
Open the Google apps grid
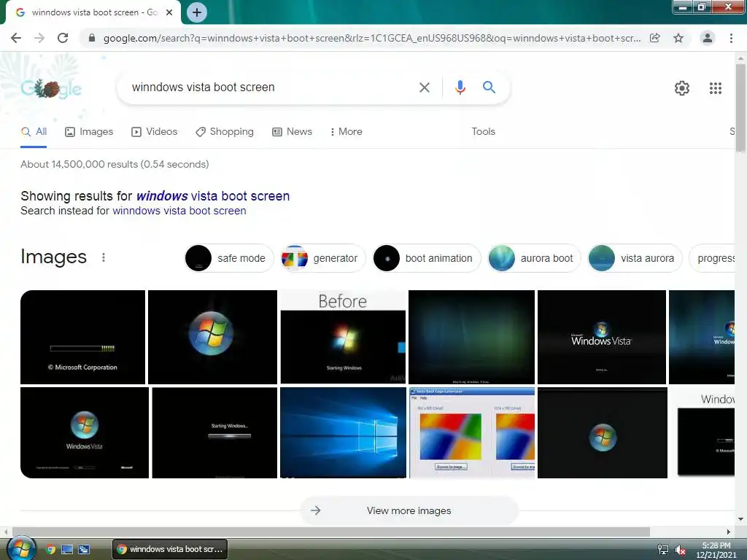pos(716,88)
